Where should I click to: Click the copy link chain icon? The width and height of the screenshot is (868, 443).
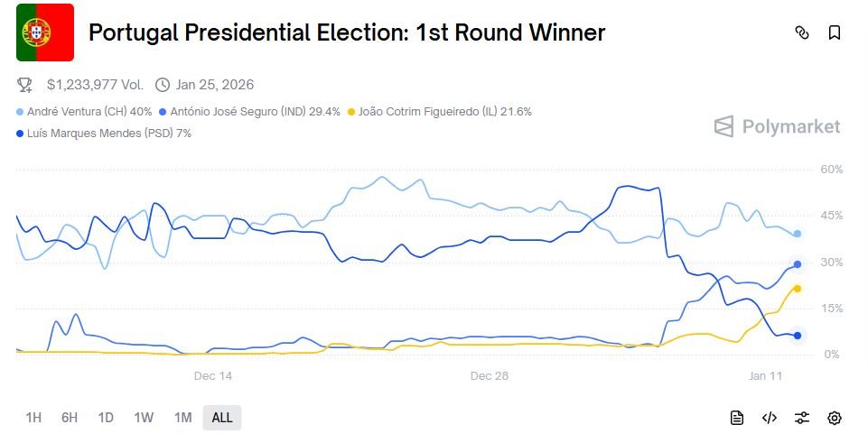(801, 32)
